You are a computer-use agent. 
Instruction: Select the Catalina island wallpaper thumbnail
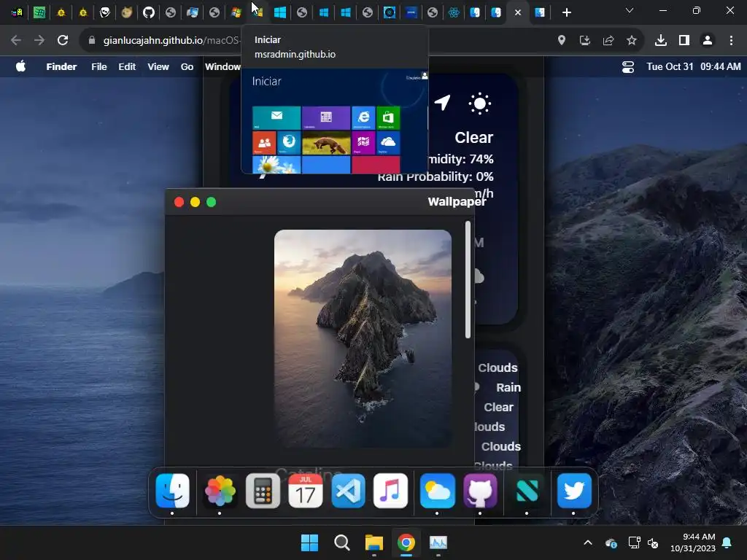click(x=363, y=338)
